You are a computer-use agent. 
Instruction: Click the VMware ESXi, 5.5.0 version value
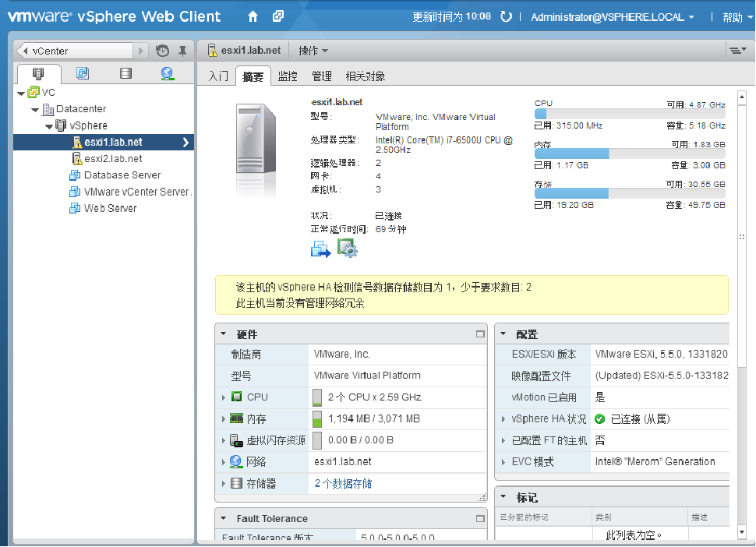661,355
